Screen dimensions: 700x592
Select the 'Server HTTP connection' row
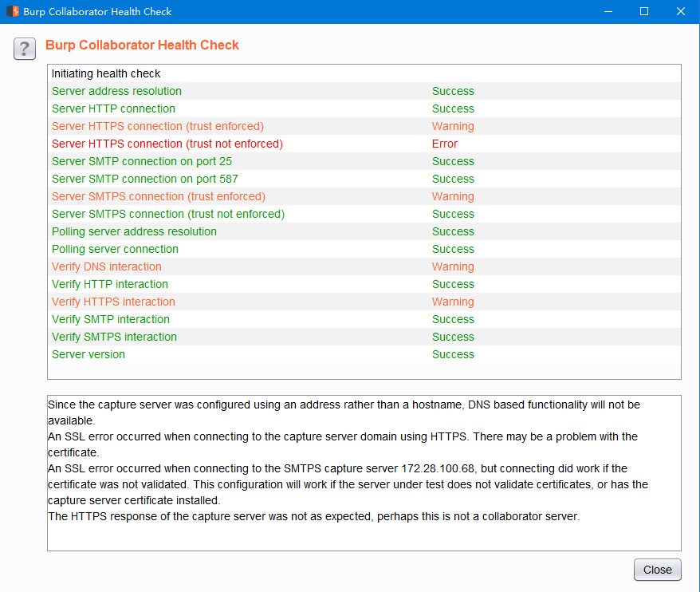pos(113,109)
